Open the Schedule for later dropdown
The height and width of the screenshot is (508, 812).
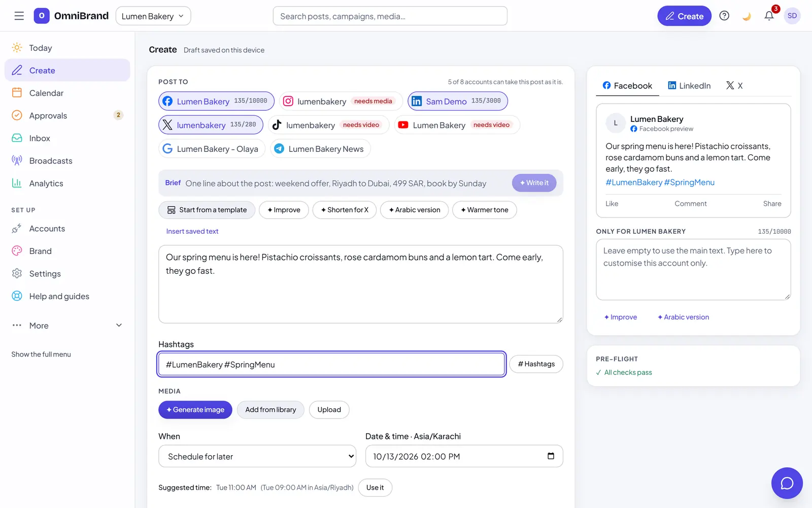coord(257,456)
